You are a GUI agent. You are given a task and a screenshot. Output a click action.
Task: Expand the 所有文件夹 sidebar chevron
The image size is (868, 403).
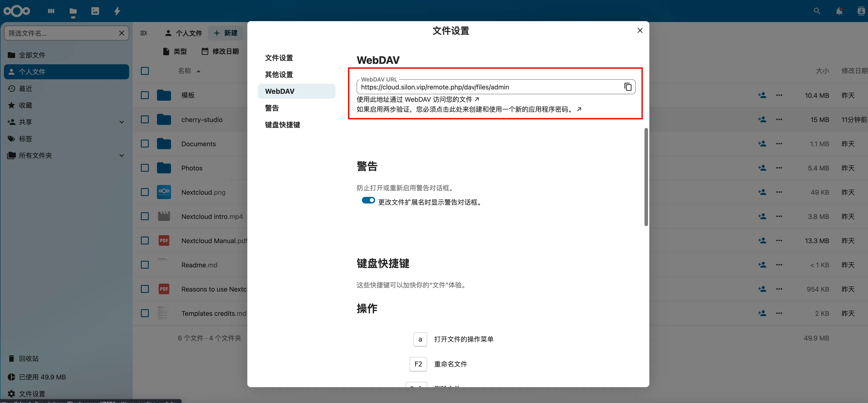(122, 155)
